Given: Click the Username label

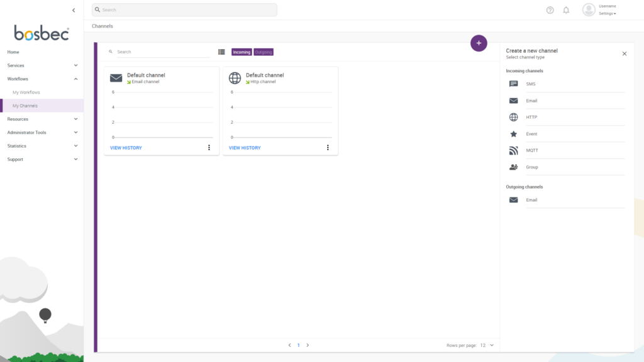Looking at the screenshot, I should pyautogui.click(x=608, y=6).
